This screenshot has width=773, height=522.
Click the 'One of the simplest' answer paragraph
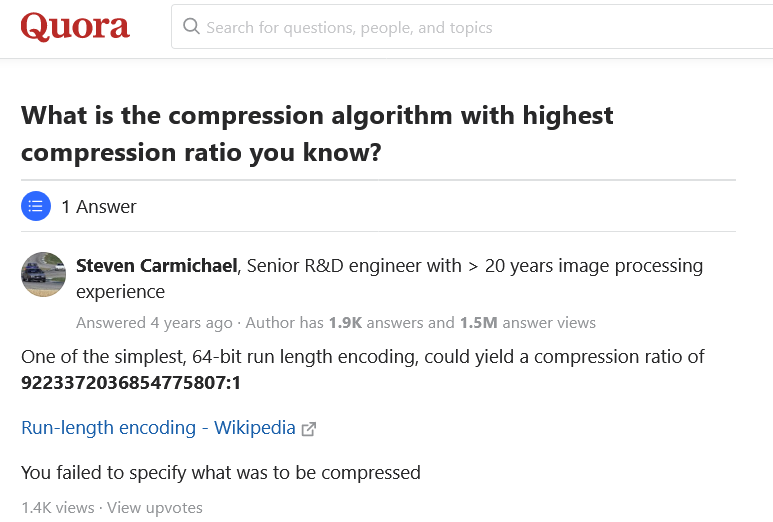(363, 357)
